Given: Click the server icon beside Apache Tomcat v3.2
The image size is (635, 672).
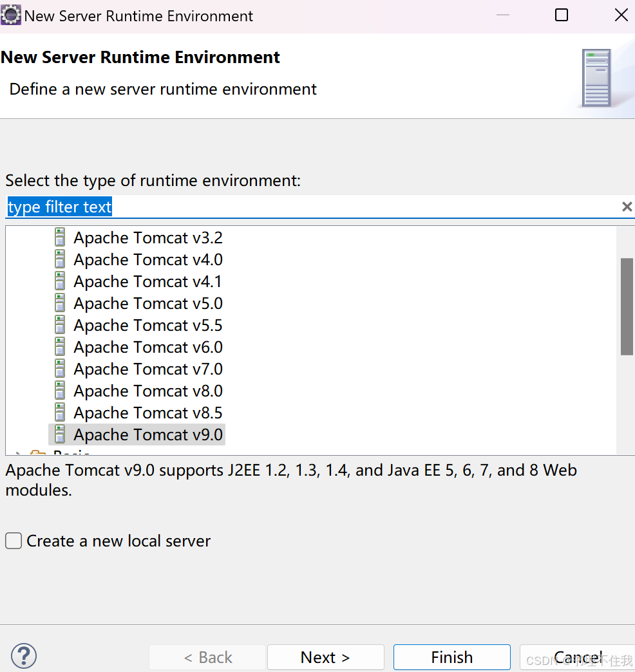Looking at the screenshot, I should 60,237.
